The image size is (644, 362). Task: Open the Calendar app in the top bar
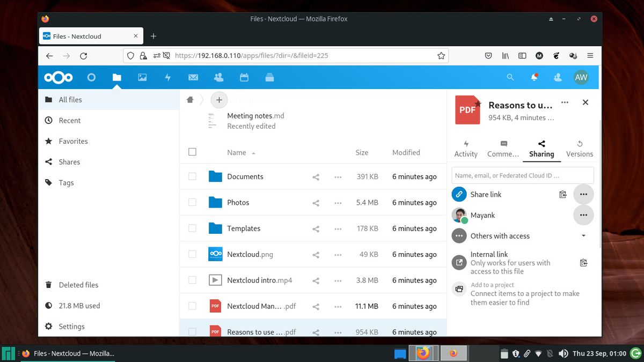[244, 77]
